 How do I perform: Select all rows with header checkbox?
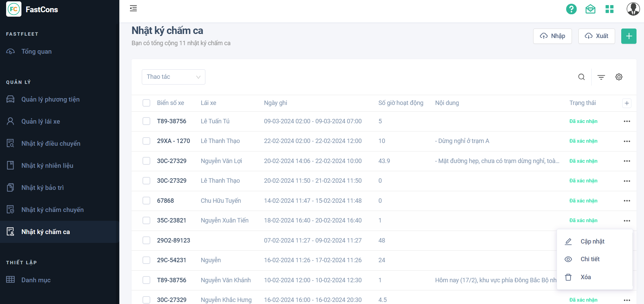(x=146, y=103)
